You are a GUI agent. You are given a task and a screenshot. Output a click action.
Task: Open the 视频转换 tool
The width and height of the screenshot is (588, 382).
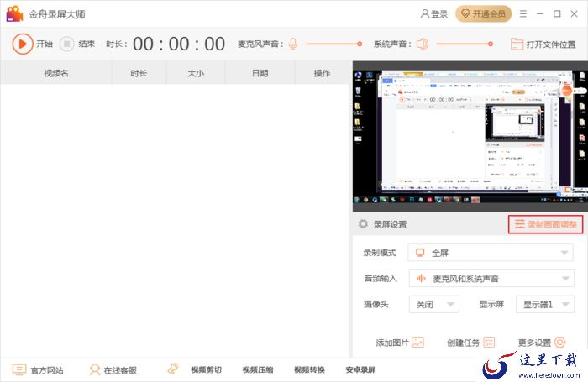(x=309, y=369)
